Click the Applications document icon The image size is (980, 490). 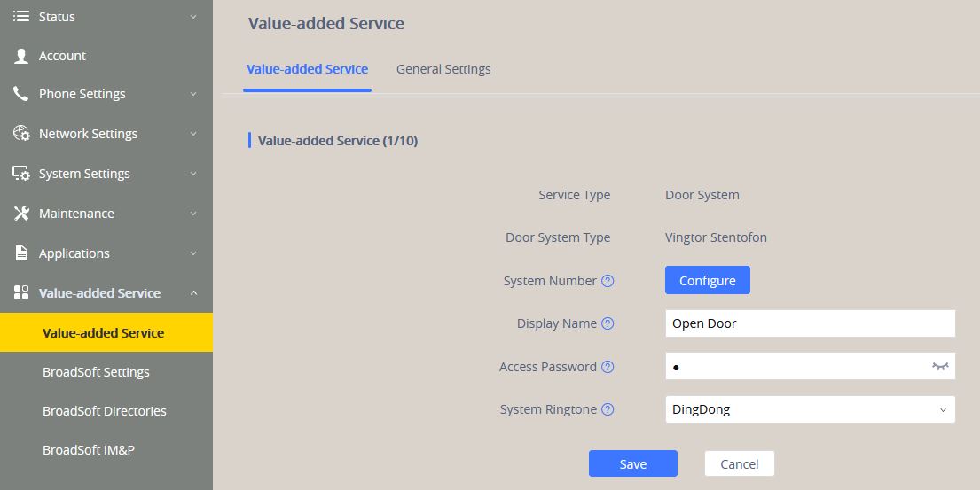(21, 253)
